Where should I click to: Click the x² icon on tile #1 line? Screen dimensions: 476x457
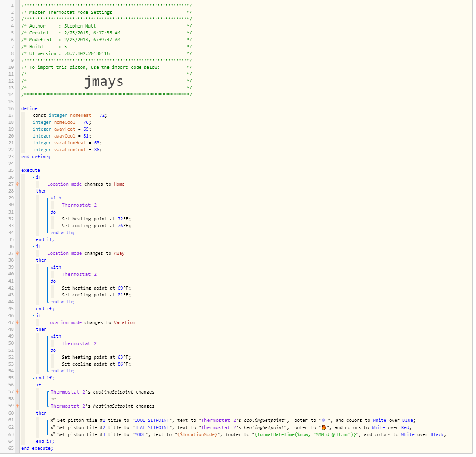tap(53, 420)
